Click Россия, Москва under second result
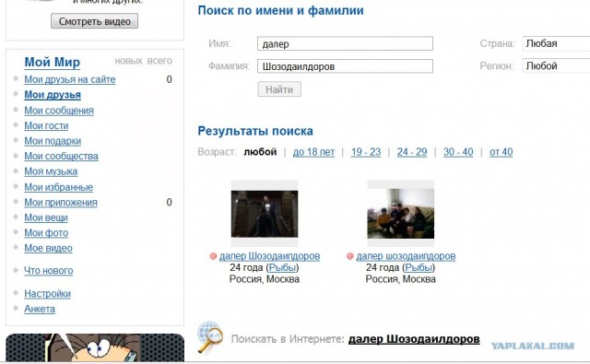This screenshot has height=364, width=590. coord(401,279)
